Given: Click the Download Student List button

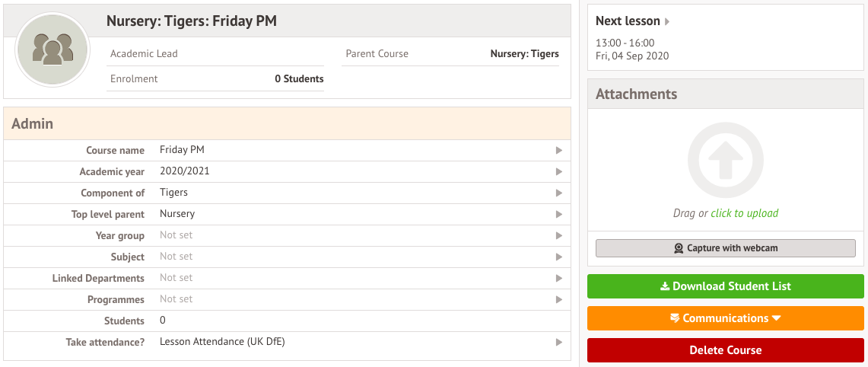Looking at the screenshot, I should tap(725, 286).
